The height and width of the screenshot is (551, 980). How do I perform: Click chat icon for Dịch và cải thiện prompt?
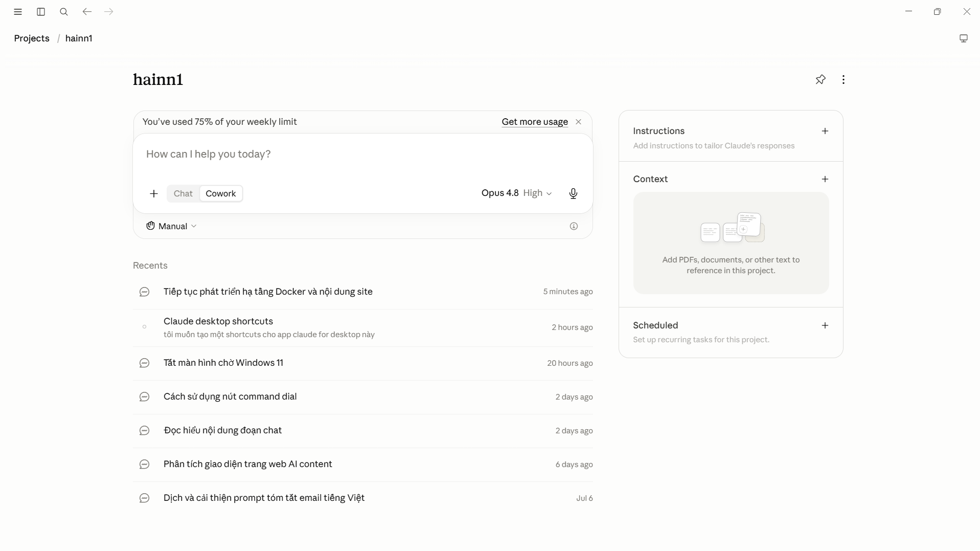(x=145, y=498)
